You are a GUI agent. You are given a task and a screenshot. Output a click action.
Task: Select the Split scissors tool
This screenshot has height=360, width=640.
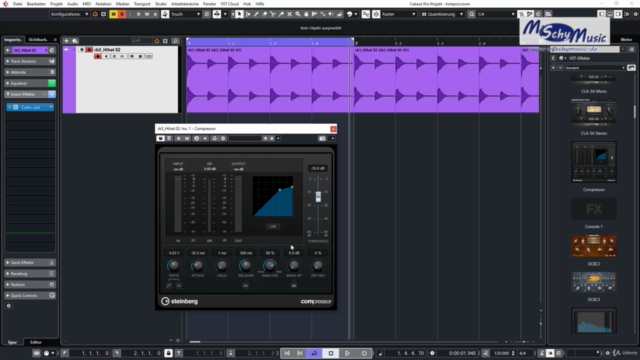(273, 14)
